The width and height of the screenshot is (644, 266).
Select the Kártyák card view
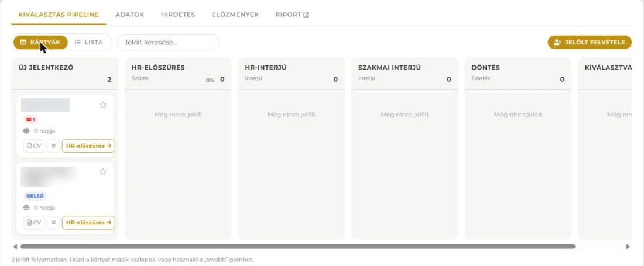pyautogui.click(x=40, y=42)
